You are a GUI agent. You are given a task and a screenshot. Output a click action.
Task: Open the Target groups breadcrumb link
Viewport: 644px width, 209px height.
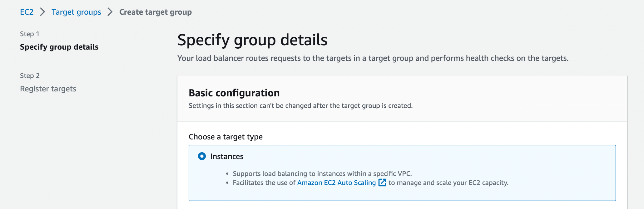[76, 12]
